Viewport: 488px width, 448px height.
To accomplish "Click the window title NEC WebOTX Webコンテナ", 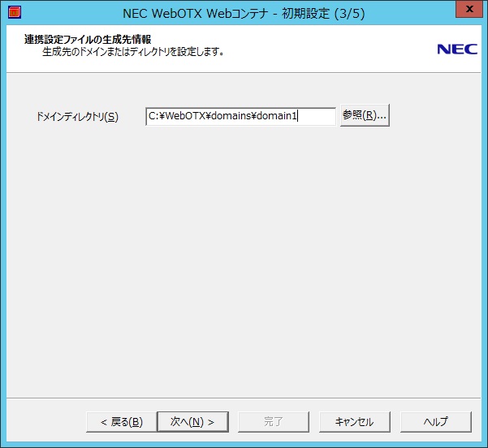I will click(x=196, y=13).
